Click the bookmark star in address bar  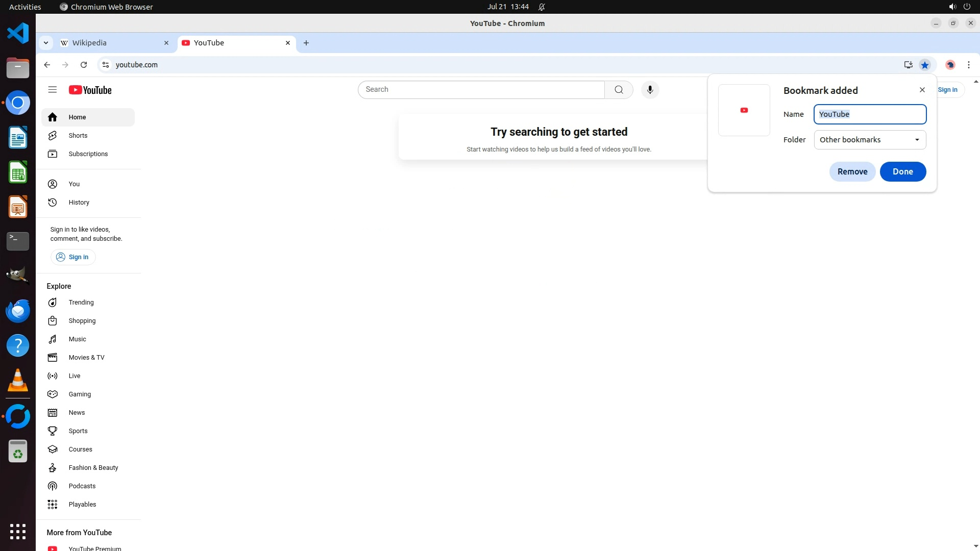pos(925,65)
